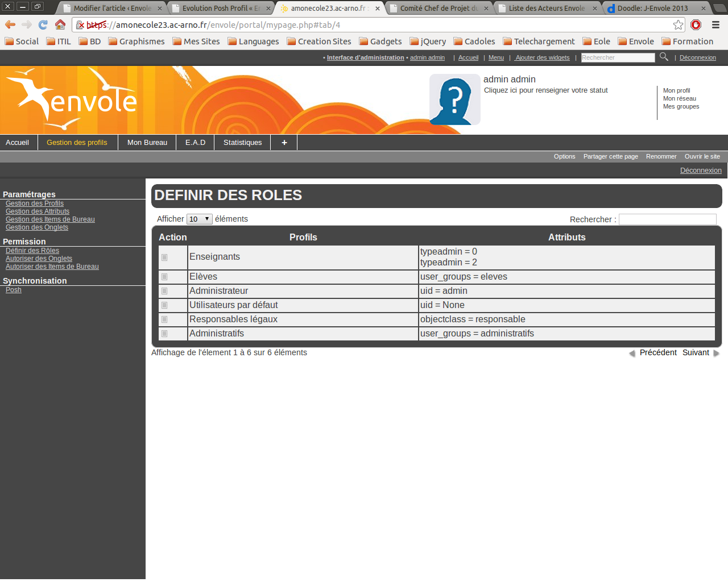Click the action icon for Administrateur row
Viewport: 728px width, 582px height.
pyautogui.click(x=164, y=291)
